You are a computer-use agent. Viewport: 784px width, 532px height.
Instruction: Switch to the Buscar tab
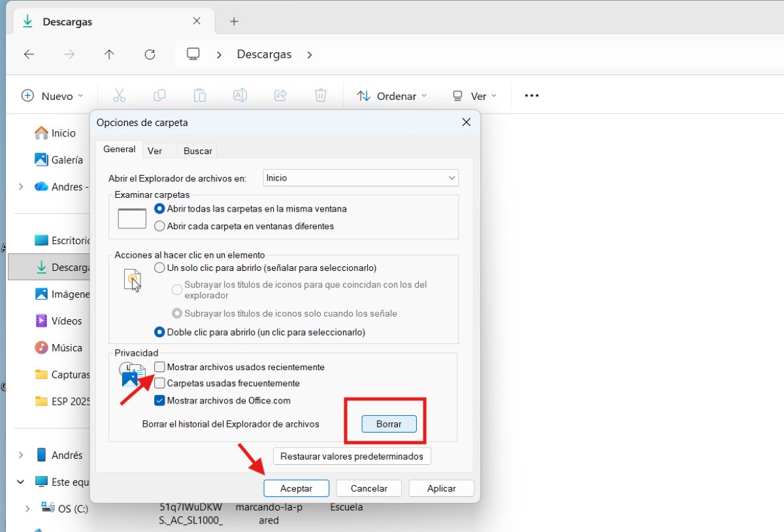click(197, 150)
